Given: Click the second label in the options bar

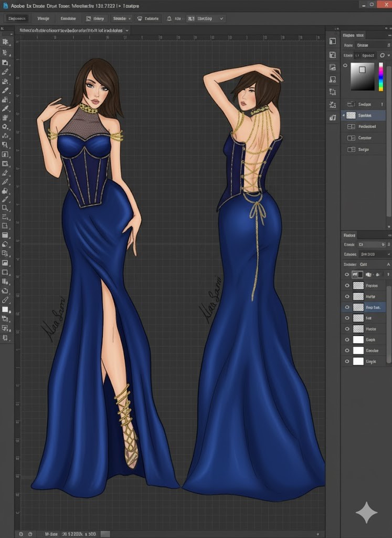Looking at the screenshot, I should (x=43, y=18).
